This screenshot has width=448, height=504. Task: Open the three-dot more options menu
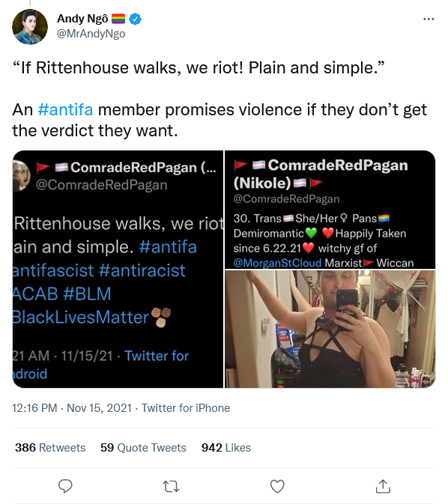click(x=429, y=19)
